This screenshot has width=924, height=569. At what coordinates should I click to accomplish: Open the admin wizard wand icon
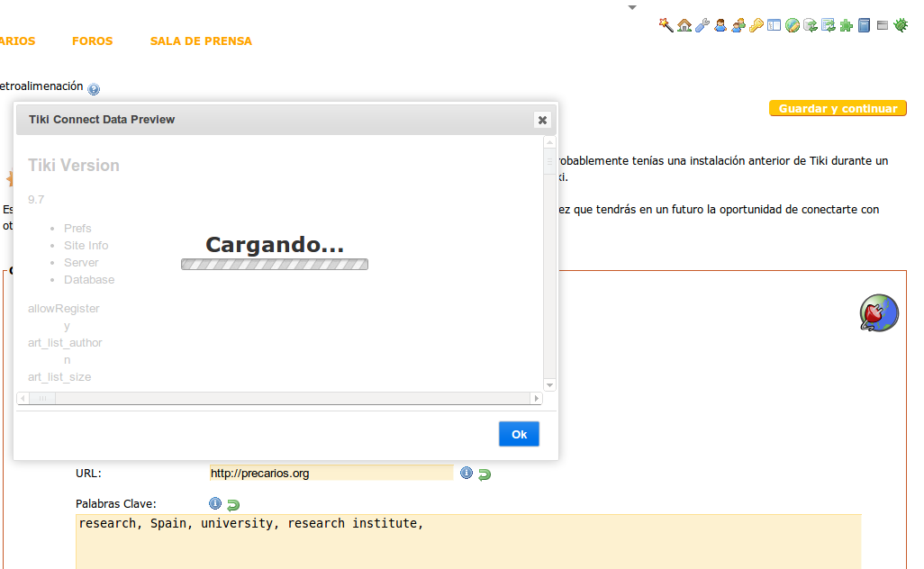[666, 25]
